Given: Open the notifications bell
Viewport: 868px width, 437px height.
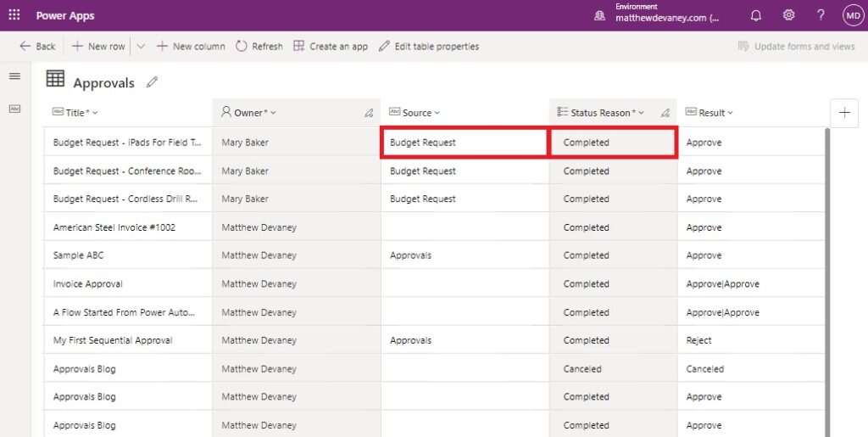Looking at the screenshot, I should tap(755, 15).
